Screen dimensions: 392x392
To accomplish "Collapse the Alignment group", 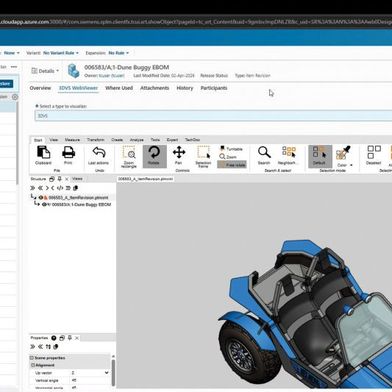I will pyautogui.click(x=33, y=365).
